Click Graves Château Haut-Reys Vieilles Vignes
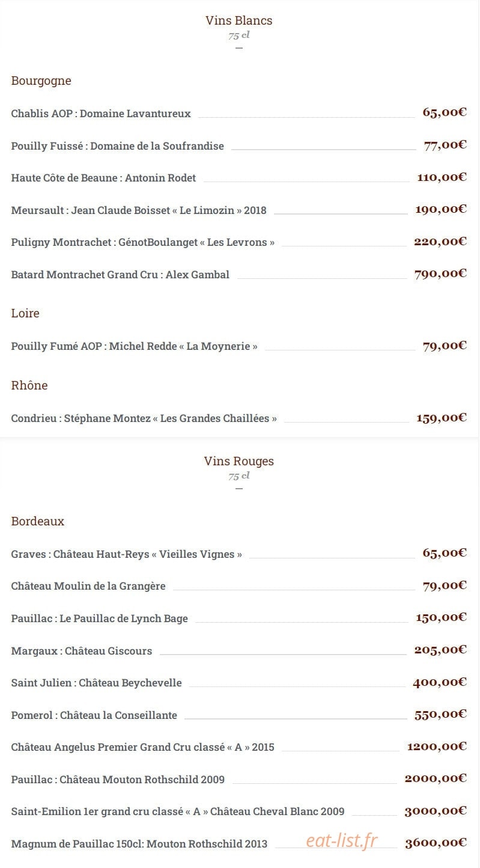Viewport: 480px width, 868px height. (x=126, y=554)
